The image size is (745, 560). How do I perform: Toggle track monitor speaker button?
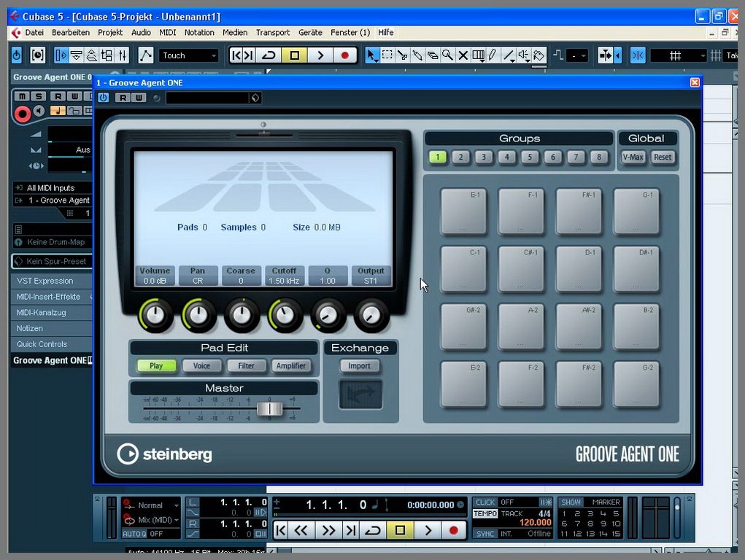(x=39, y=111)
